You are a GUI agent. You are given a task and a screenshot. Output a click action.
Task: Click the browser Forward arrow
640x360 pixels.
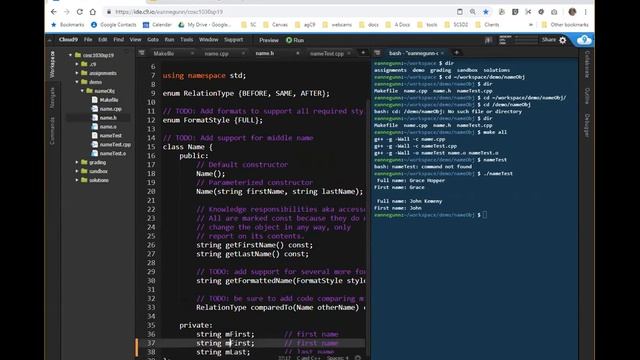(67, 12)
